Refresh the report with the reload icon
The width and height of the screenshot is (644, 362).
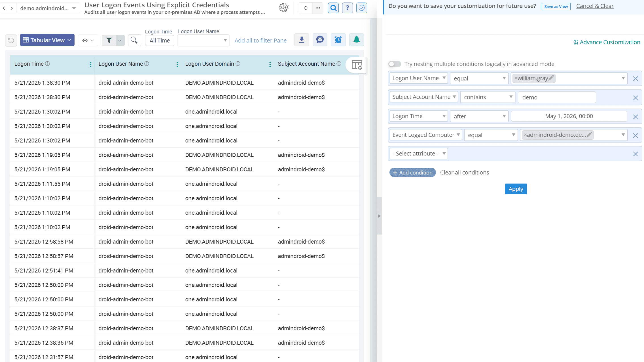click(306, 8)
